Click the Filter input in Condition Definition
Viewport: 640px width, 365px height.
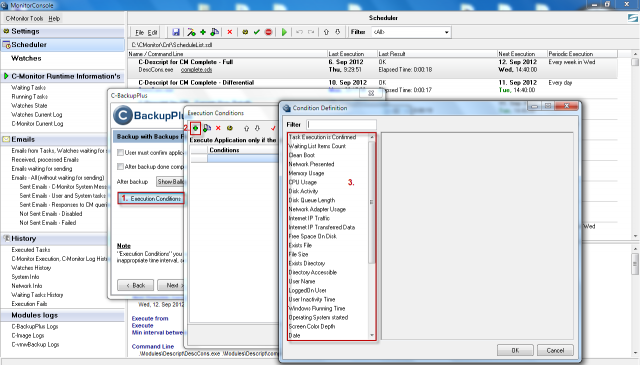pos(341,125)
